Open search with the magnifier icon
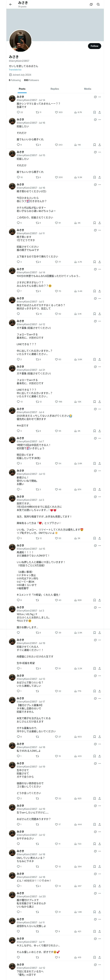Screen dimensions: 110x980 coord(98,5)
